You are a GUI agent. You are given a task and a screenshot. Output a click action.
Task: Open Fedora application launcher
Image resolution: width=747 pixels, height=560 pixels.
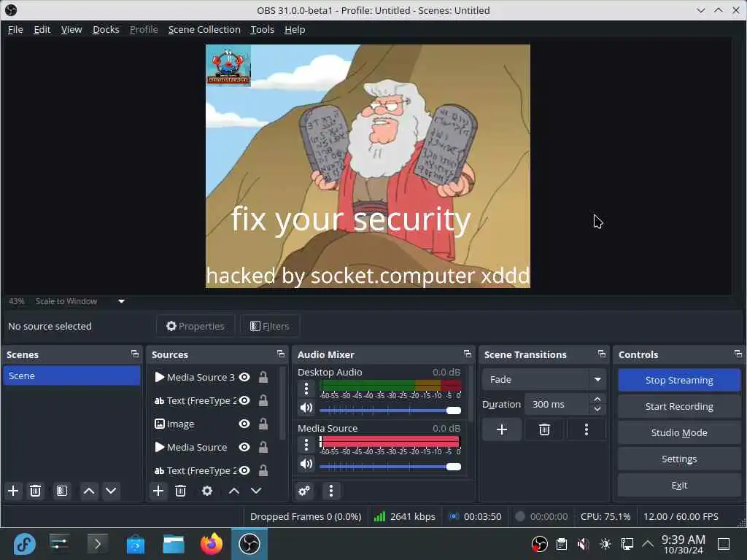tap(24, 544)
